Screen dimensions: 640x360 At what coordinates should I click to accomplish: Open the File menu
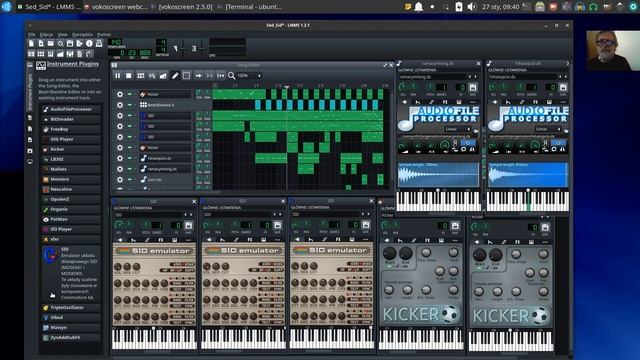31,35
